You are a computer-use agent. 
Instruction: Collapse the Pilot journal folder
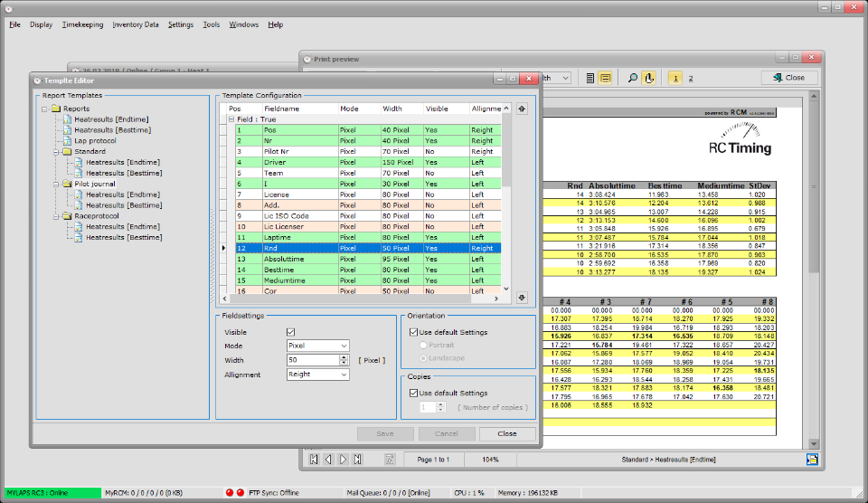tap(56, 184)
